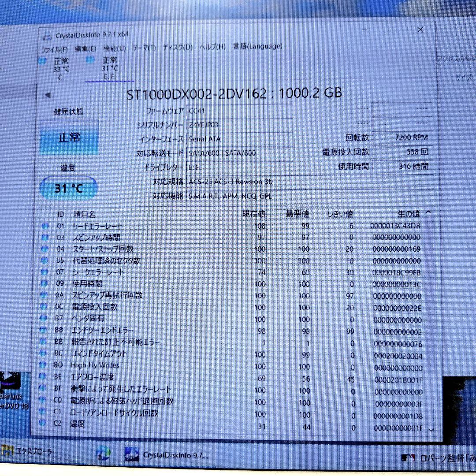Click the 正常 health status indicator
Screen dimensions: 476x476
[x=69, y=138]
